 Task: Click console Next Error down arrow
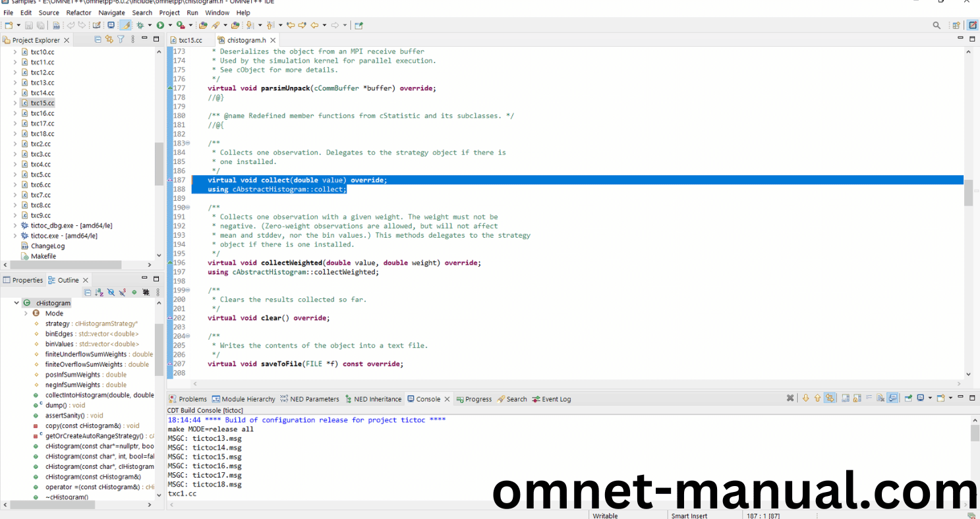point(805,398)
